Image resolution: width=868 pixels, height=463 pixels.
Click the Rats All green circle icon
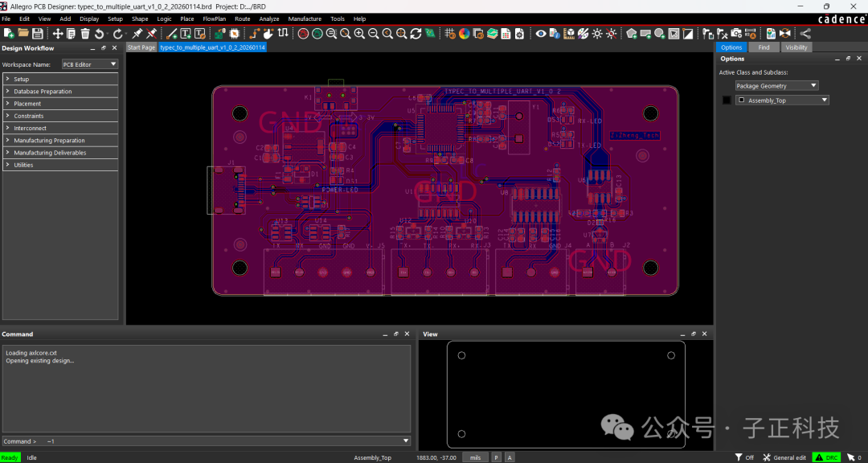pyautogui.click(x=317, y=33)
